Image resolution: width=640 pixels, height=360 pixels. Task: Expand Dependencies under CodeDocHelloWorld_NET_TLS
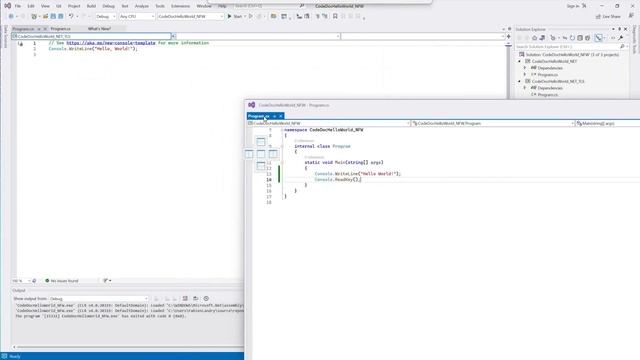[x=525, y=88]
